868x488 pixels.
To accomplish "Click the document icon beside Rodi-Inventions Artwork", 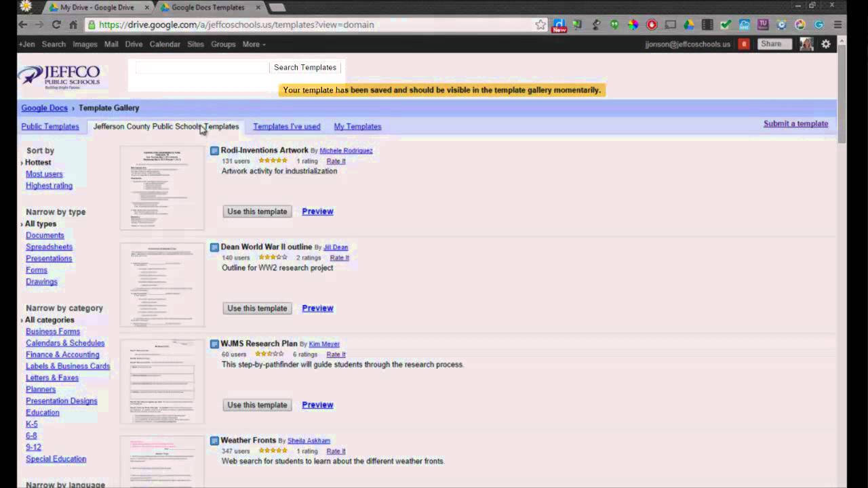I will coord(214,150).
